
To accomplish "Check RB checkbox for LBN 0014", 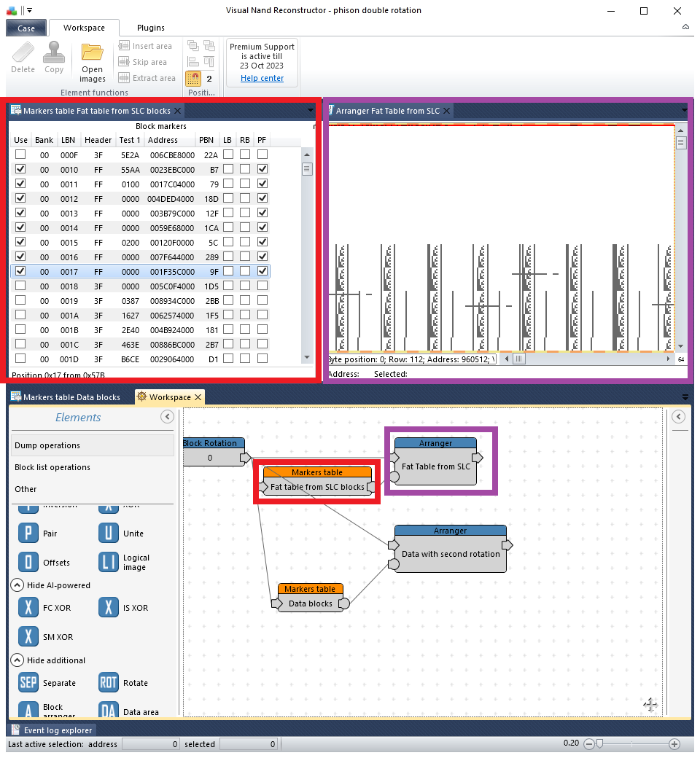I will 245,227.
